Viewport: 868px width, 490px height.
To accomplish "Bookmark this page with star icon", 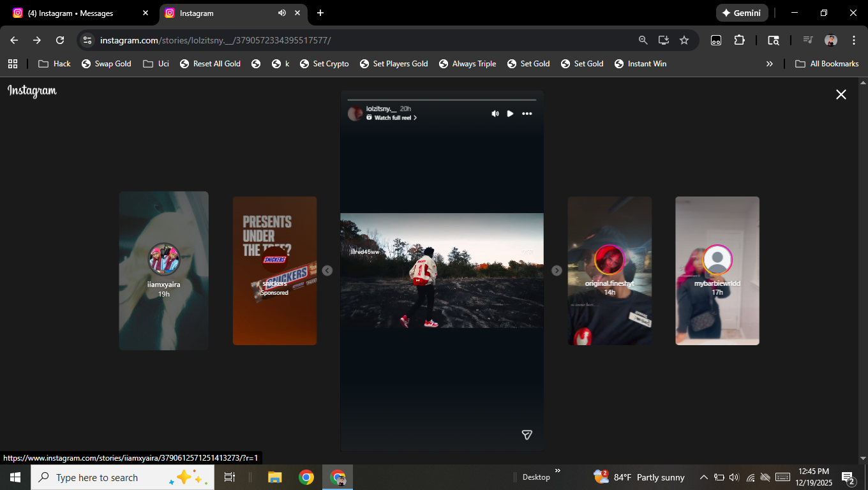I will [x=684, y=40].
